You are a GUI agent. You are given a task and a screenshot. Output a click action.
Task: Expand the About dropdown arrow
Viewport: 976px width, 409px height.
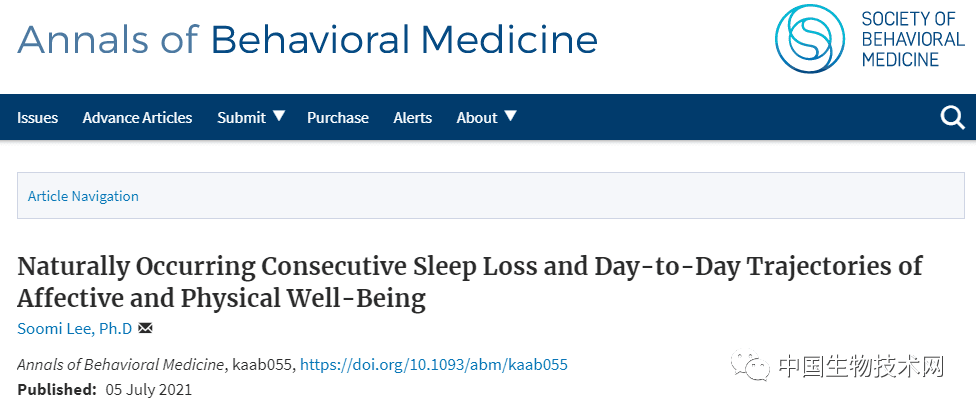(x=510, y=115)
